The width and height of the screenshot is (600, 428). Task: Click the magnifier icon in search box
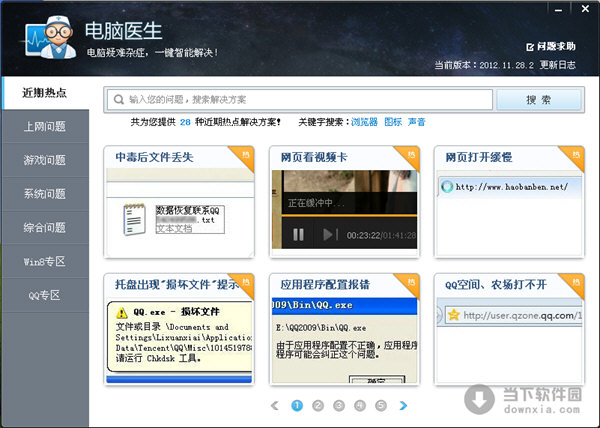[x=119, y=100]
